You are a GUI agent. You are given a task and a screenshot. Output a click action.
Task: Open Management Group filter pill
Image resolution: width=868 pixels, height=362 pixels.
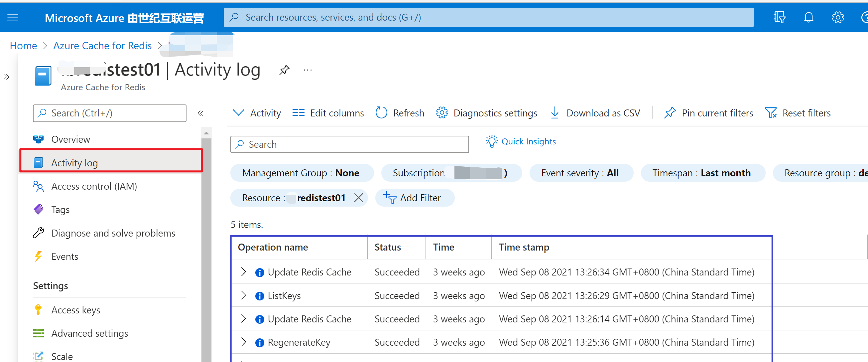pyautogui.click(x=302, y=173)
